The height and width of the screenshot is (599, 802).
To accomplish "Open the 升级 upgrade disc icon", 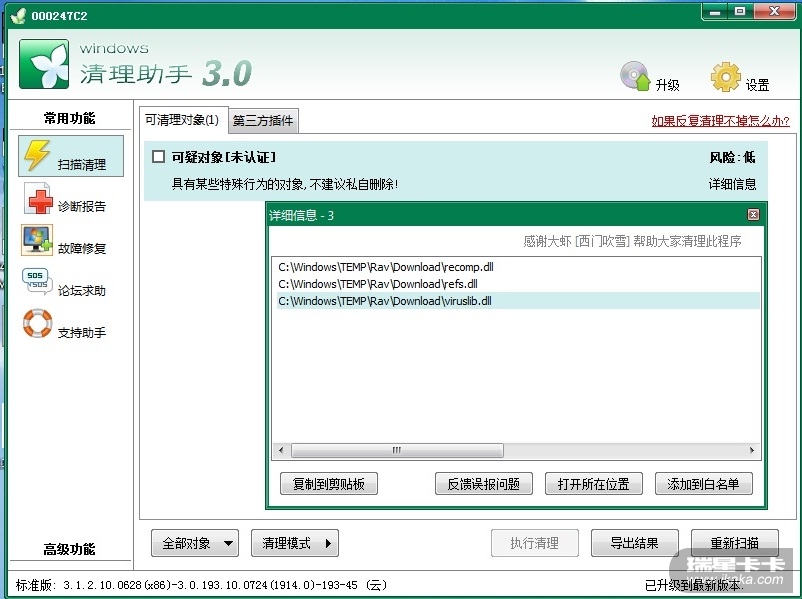I will tap(635, 77).
